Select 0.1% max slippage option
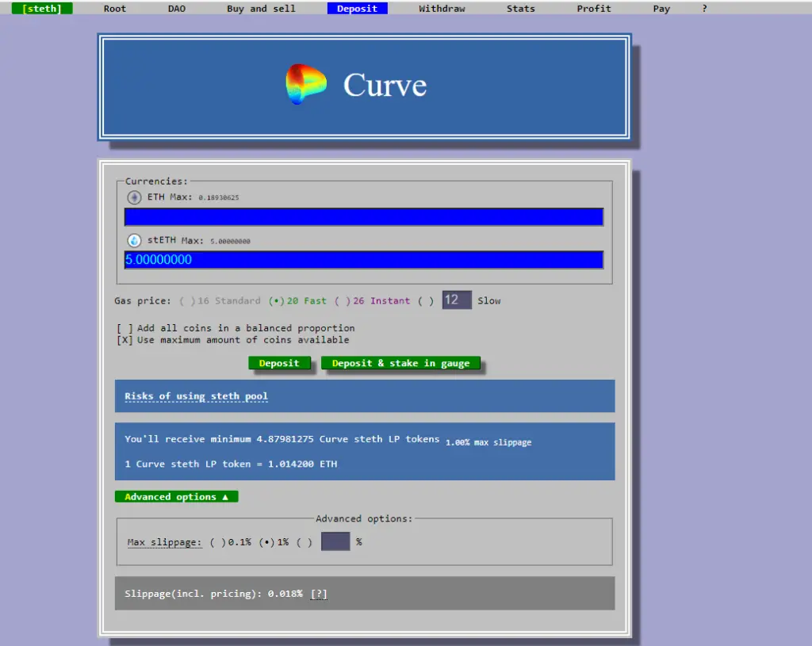 231,542
